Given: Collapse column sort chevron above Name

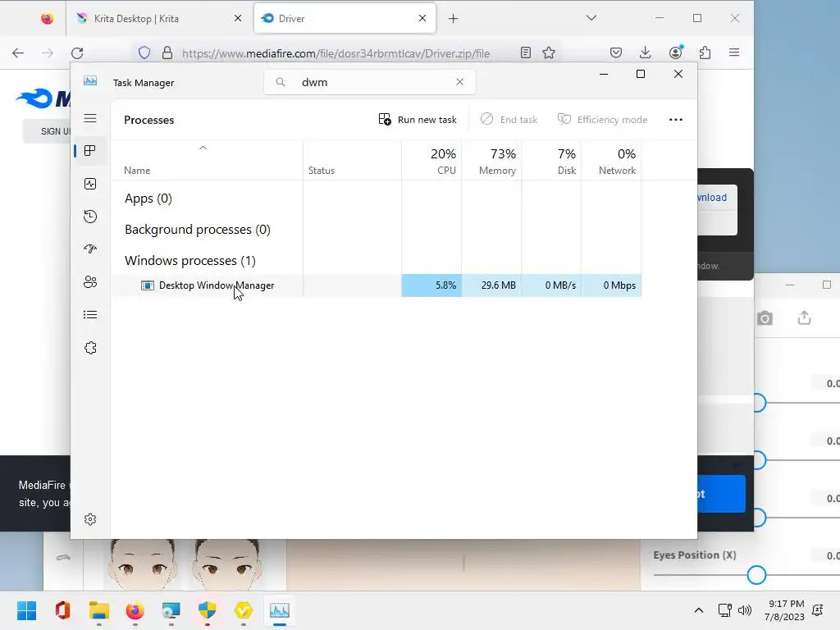Looking at the screenshot, I should click(203, 148).
